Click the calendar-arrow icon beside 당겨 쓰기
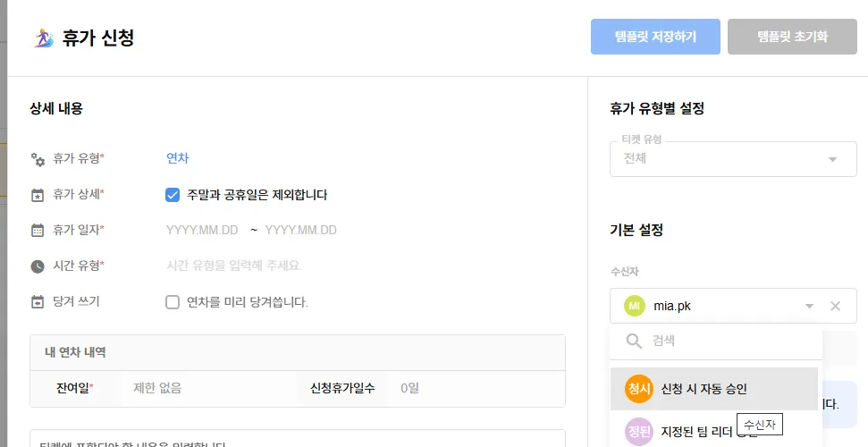The height and width of the screenshot is (447, 868). [x=37, y=302]
